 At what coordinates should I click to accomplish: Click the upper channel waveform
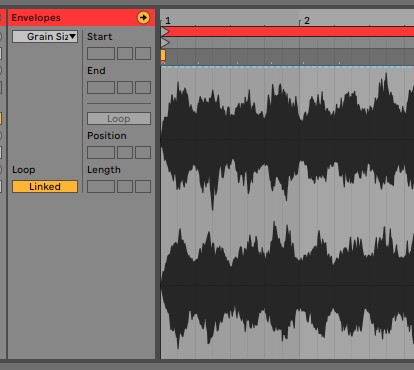[287, 140]
